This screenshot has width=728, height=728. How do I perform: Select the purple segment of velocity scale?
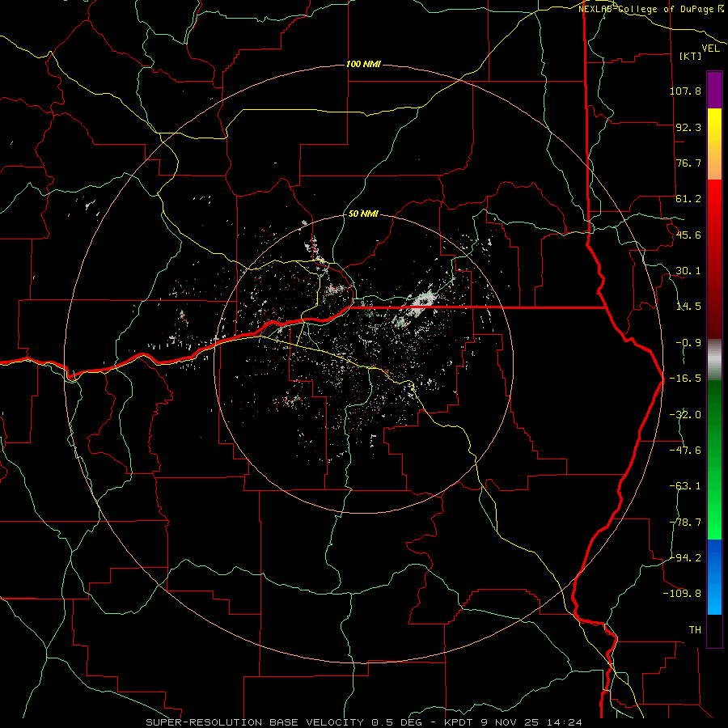714,90
